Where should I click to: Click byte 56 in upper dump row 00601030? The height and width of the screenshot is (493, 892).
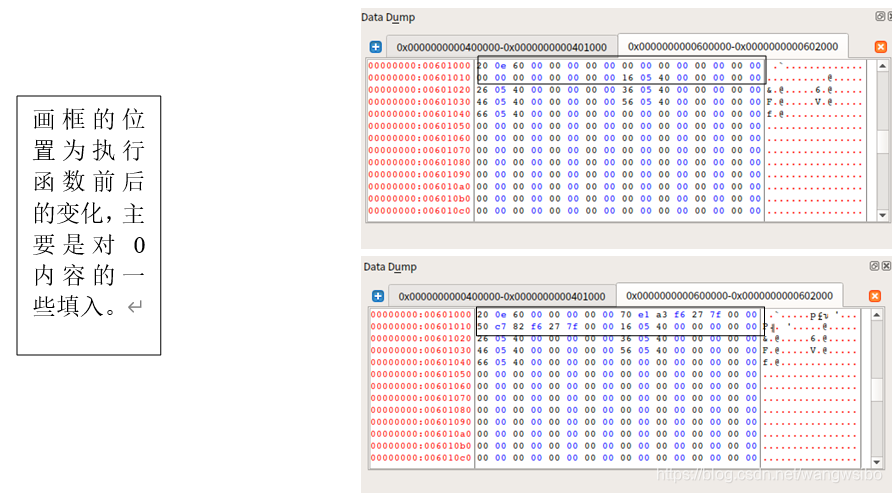point(627,102)
